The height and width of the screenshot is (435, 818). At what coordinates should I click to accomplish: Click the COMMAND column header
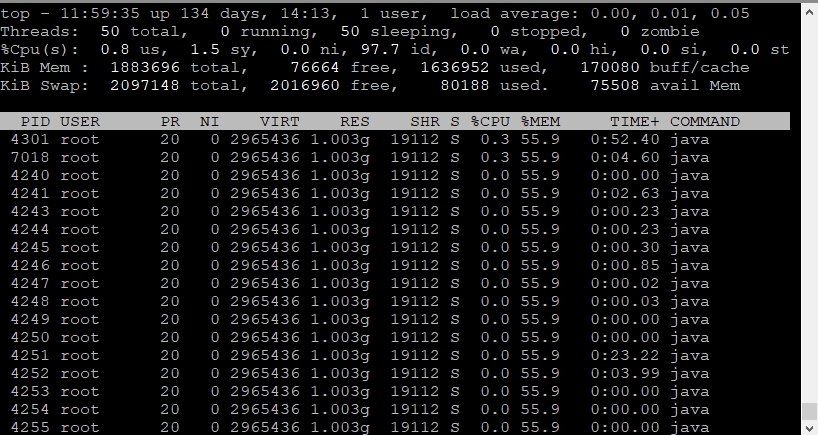coord(705,121)
